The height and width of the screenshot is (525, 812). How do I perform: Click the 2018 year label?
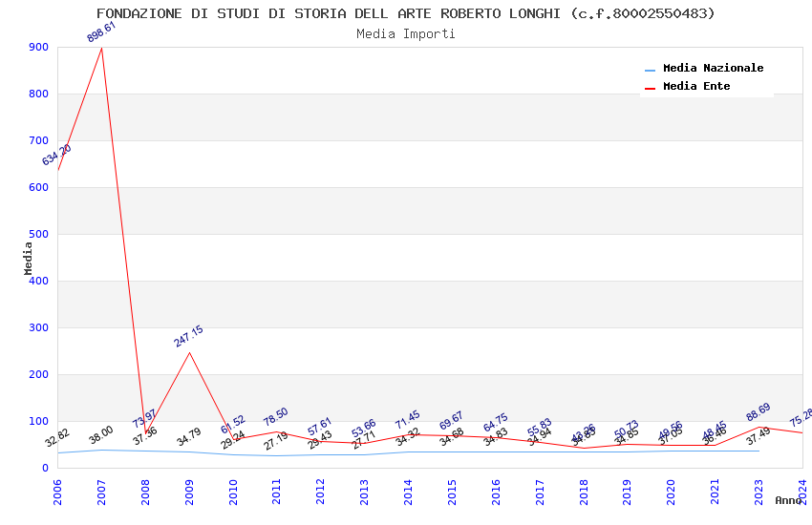tap(584, 492)
